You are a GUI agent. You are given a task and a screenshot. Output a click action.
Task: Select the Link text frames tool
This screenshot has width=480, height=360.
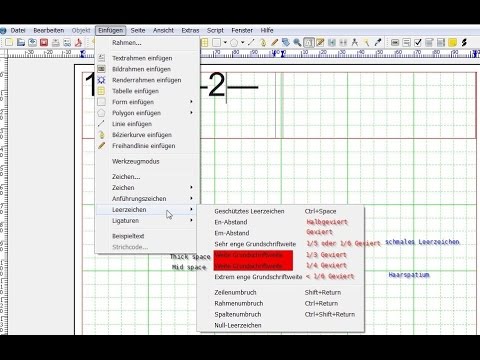332,42
